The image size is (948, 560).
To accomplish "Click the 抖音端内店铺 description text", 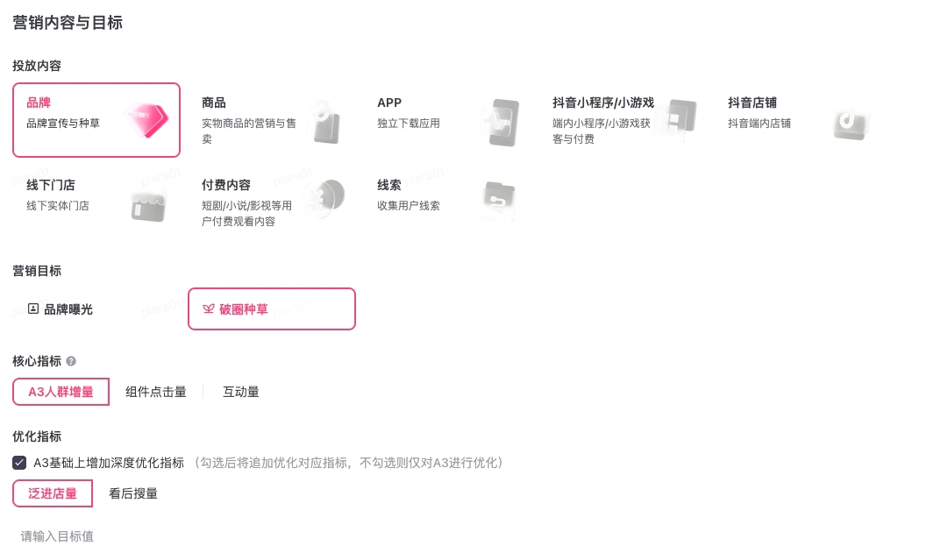I will tap(759, 124).
